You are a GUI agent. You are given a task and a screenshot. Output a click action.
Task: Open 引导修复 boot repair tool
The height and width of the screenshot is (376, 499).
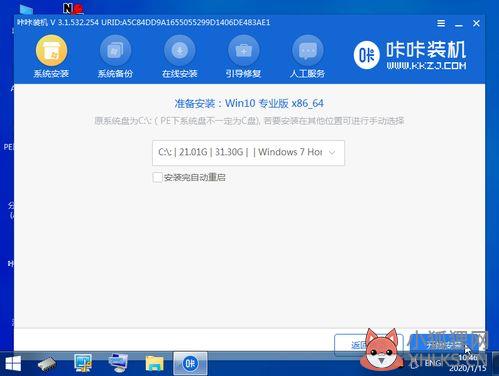(243, 57)
